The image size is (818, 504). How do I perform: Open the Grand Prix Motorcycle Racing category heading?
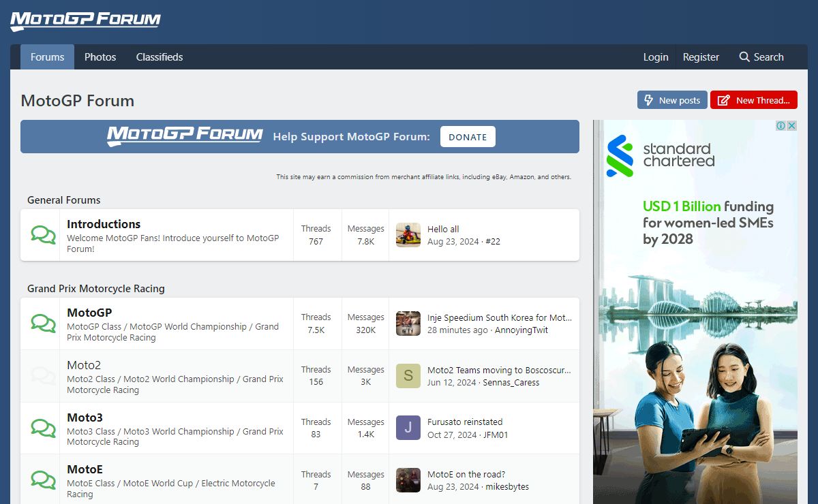coord(96,289)
